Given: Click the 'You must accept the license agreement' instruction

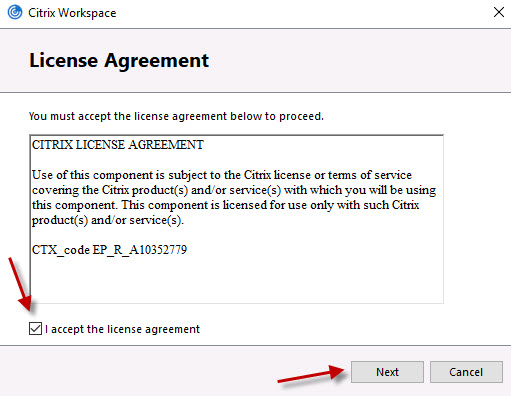Looking at the screenshot, I should click(x=176, y=116).
